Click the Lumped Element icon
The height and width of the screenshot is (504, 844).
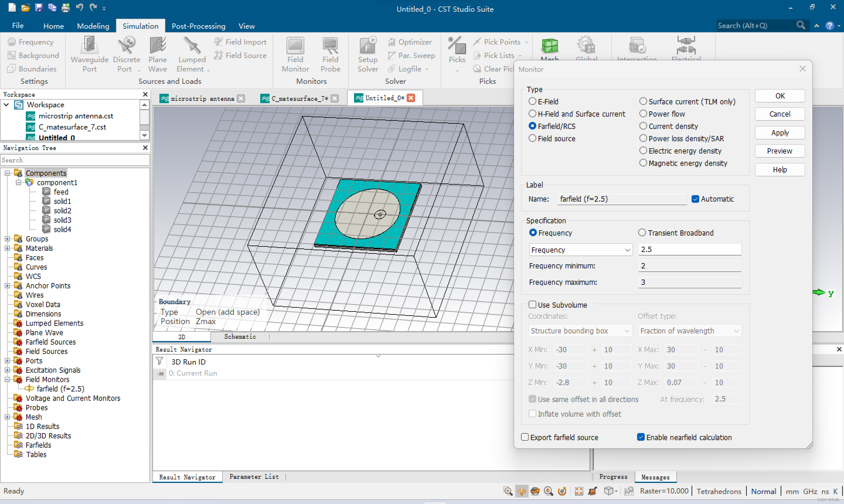[x=192, y=45]
